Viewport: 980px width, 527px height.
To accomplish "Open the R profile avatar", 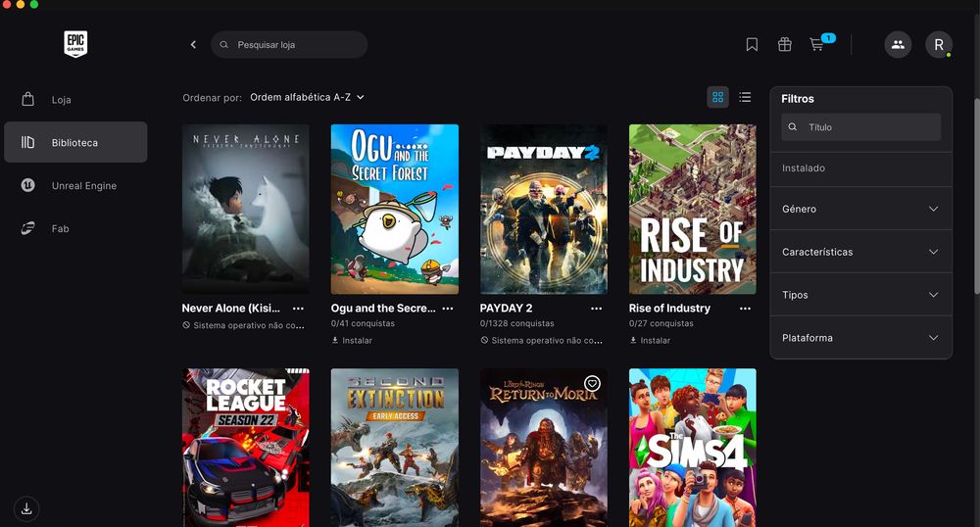I will coord(939,44).
